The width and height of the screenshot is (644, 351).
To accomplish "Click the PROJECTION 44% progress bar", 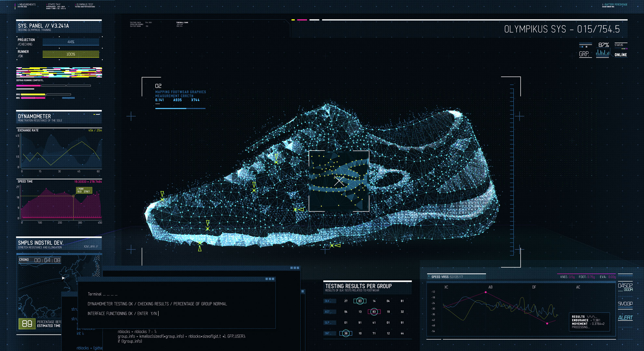I will click(71, 42).
